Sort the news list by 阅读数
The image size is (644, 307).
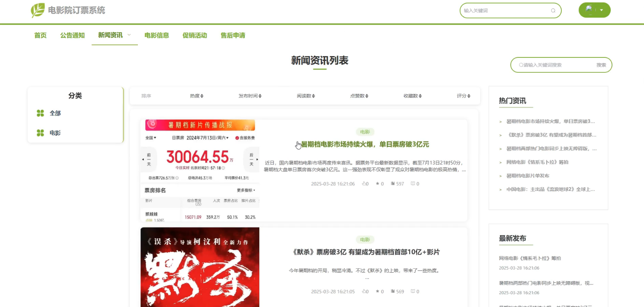306,96
